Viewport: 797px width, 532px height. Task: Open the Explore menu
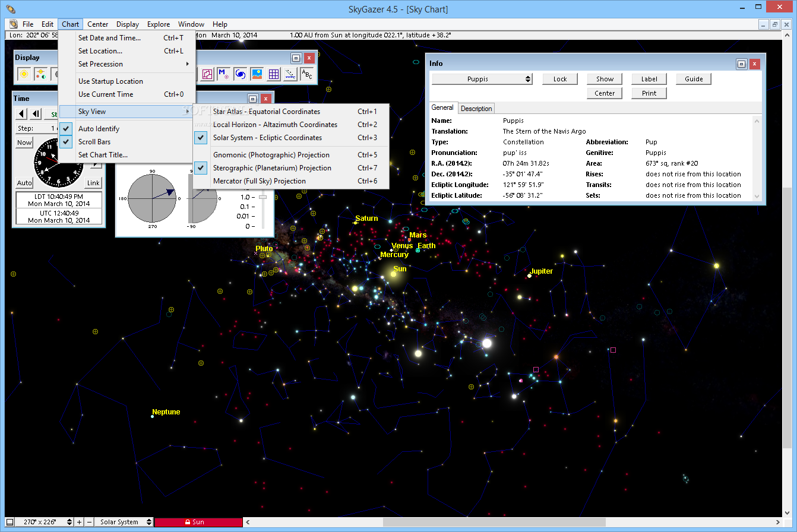[x=159, y=24]
